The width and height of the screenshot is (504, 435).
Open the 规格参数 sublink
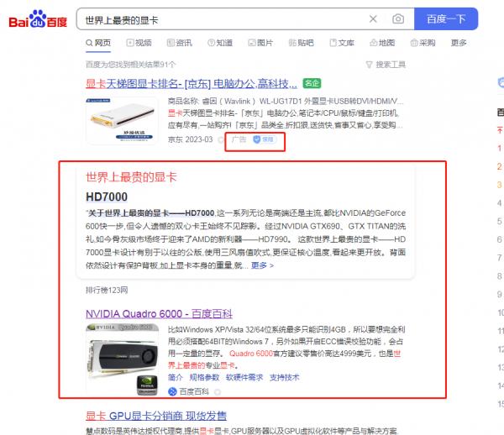tap(204, 377)
